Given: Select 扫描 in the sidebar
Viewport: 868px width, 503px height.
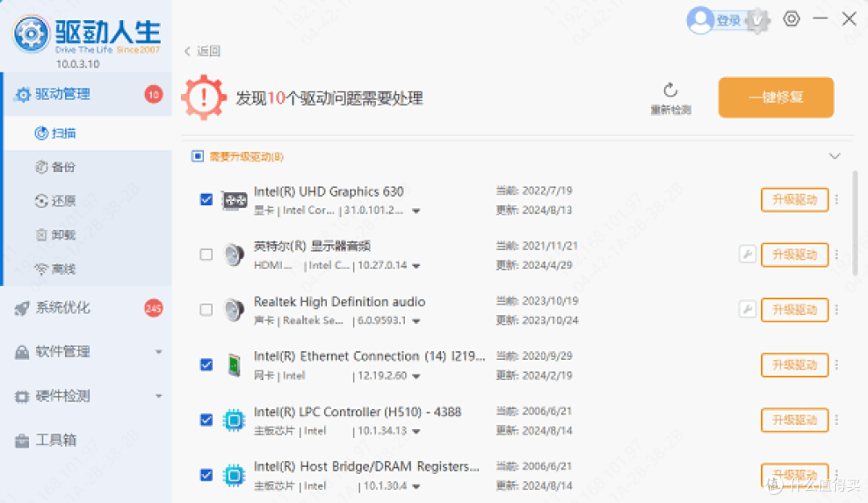Looking at the screenshot, I should click(88, 133).
